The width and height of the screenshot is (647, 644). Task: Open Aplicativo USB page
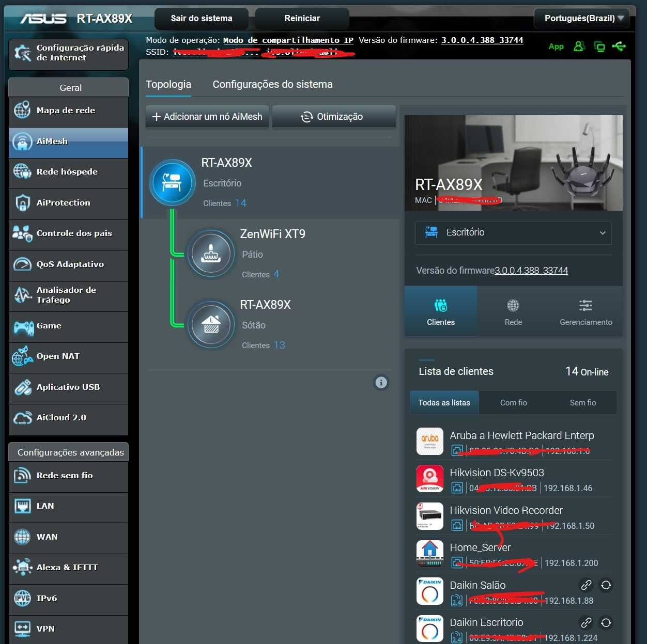[x=68, y=387]
